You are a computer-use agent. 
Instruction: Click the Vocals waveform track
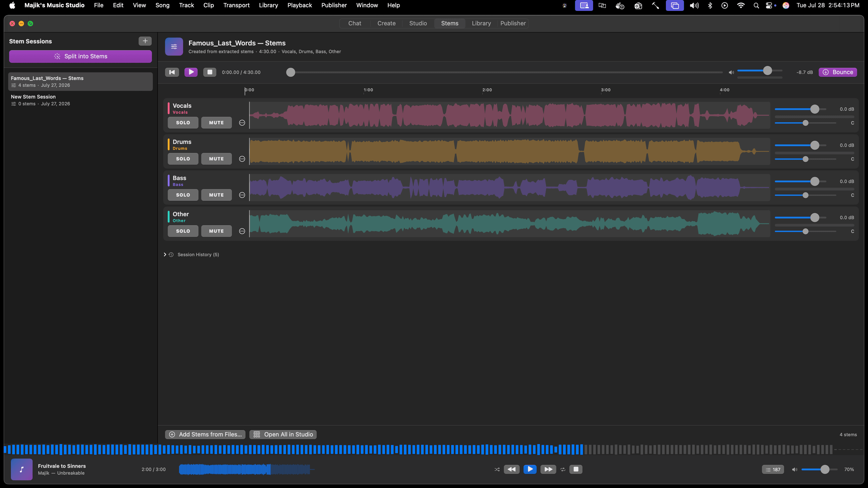coord(509,115)
